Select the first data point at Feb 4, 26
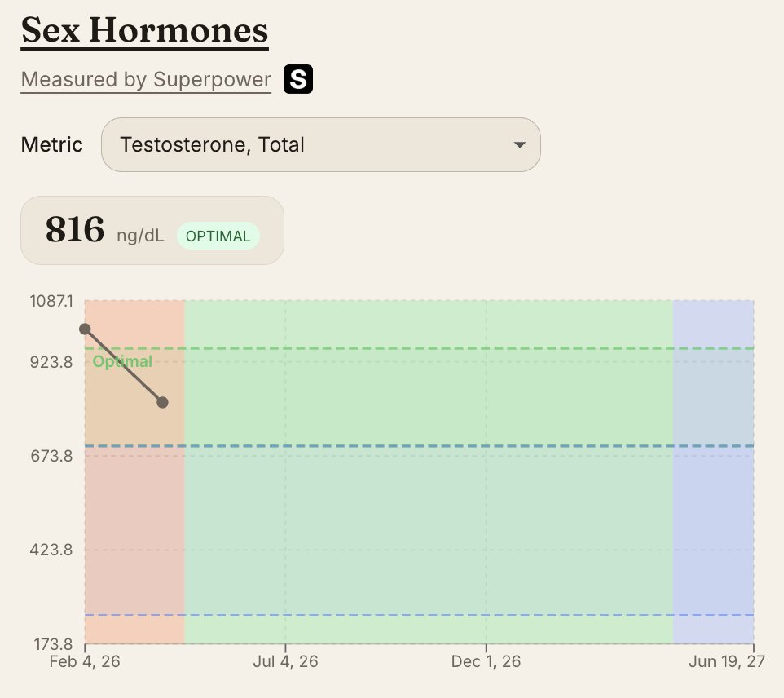This screenshot has width=784, height=698. coord(85,329)
